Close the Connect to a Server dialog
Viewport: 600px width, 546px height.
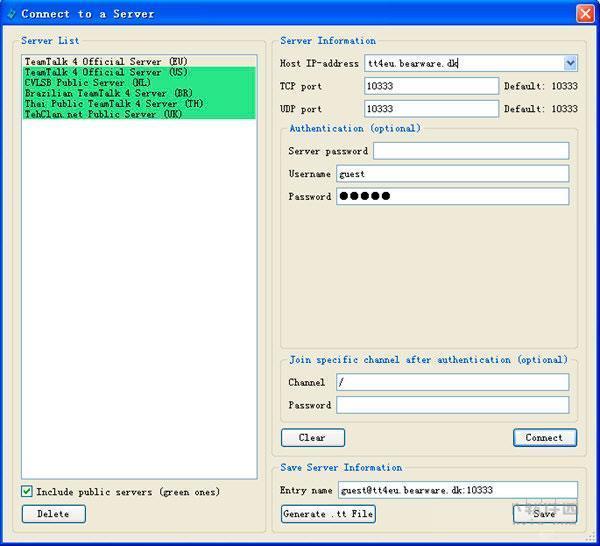click(585, 13)
